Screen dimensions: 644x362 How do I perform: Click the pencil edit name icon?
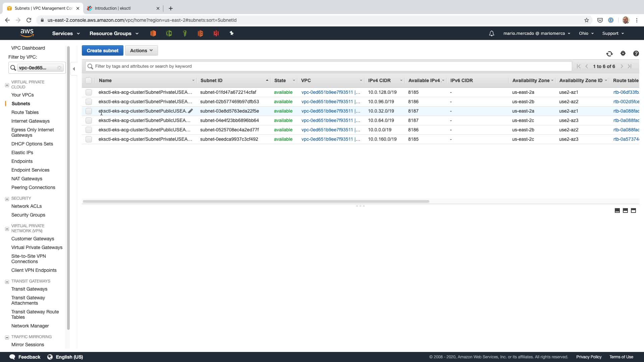[191, 111]
